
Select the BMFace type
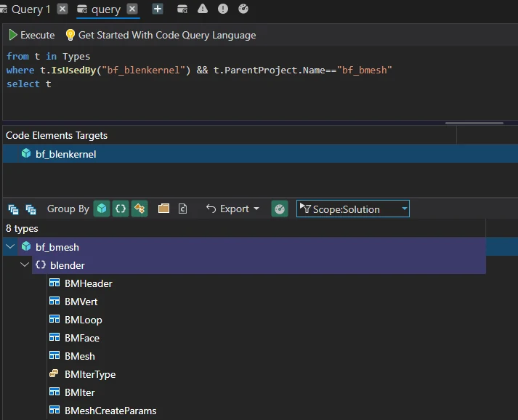pos(82,338)
